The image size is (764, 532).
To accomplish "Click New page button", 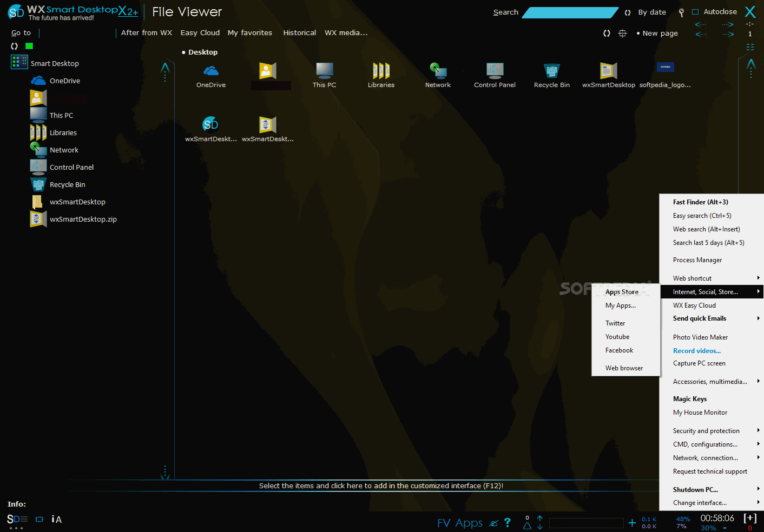I will pyautogui.click(x=657, y=34).
